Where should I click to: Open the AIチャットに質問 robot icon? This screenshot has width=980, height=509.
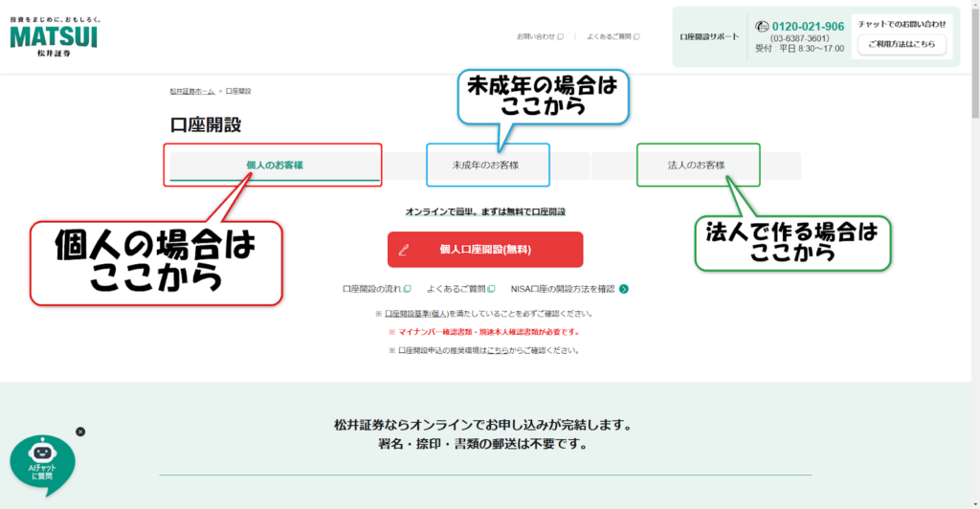42,465
